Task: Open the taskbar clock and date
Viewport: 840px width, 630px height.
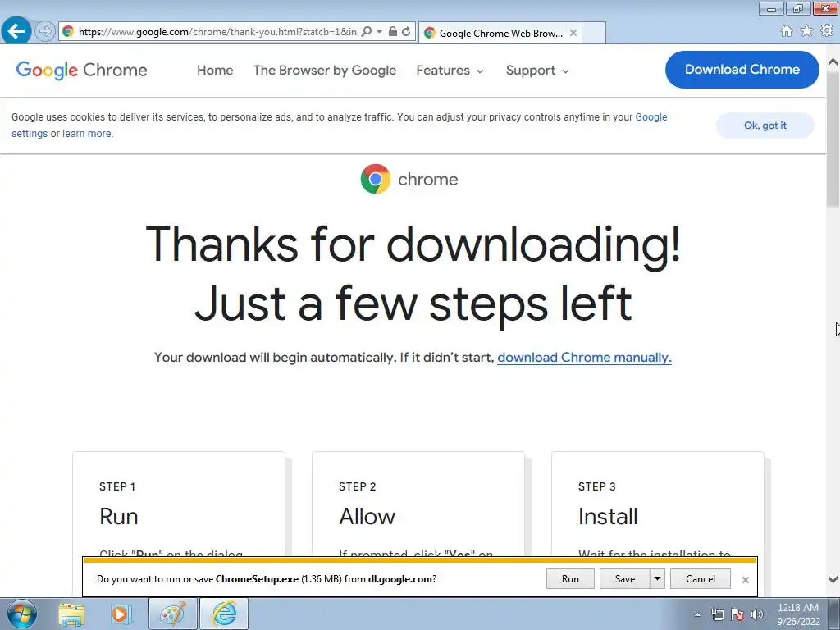Action: (798, 614)
